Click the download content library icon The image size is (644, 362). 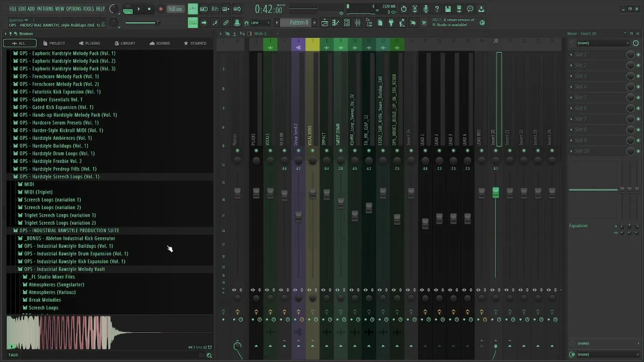(x=481, y=9)
